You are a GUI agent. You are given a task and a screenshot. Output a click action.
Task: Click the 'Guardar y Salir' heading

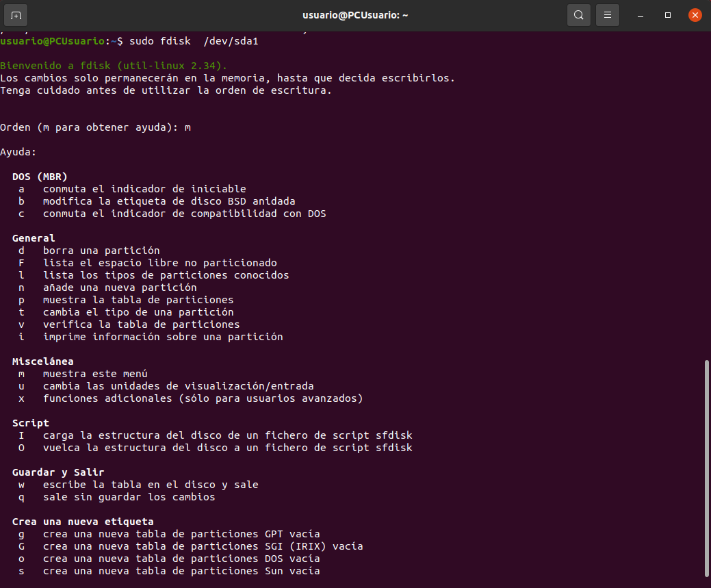click(x=58, y=472)
